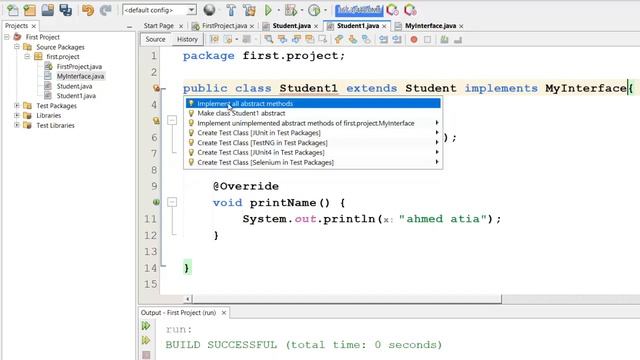Close the Projects panel tab
The height and width of the screenshot is (360, 640).
(33, 26)
